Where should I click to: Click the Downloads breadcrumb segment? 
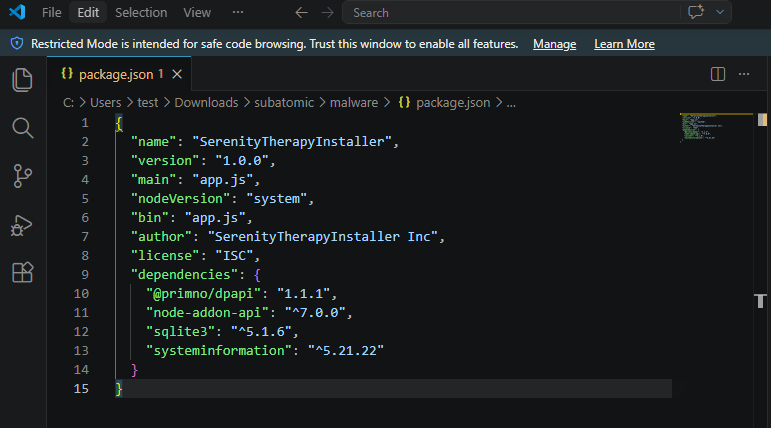pos(206,102)
